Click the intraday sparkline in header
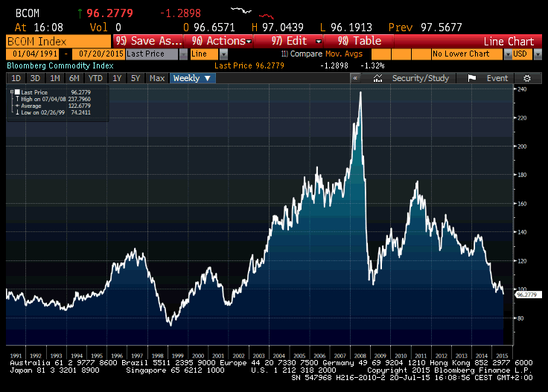 (252, 13)
